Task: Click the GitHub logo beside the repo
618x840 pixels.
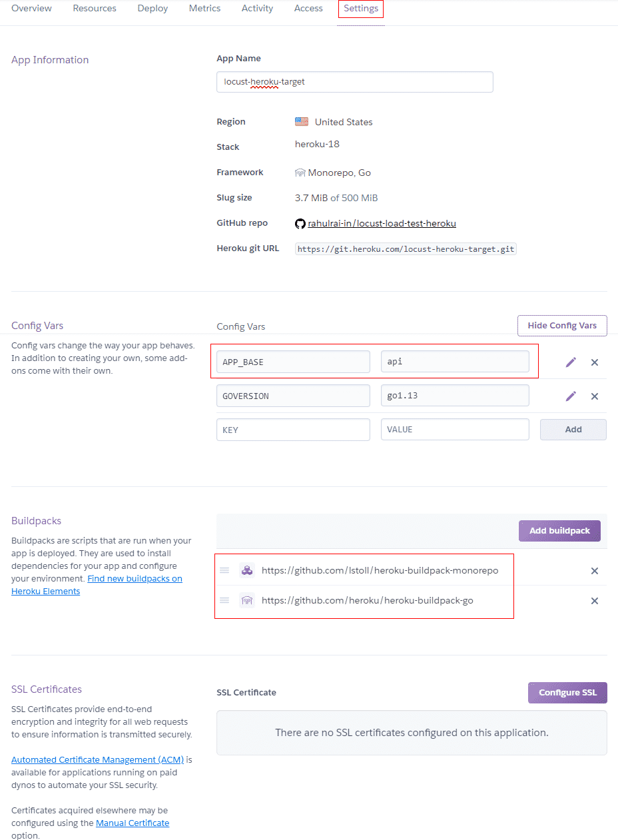Action: (300, 224)
